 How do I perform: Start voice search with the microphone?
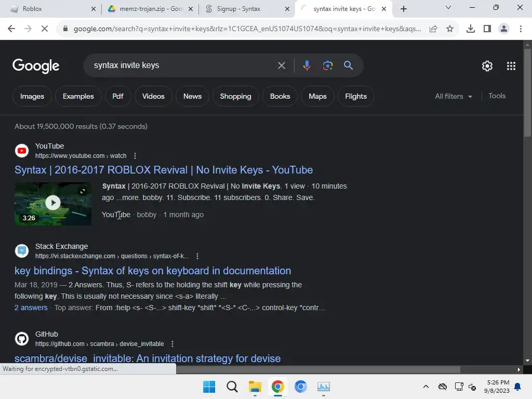tap(307, 65)
